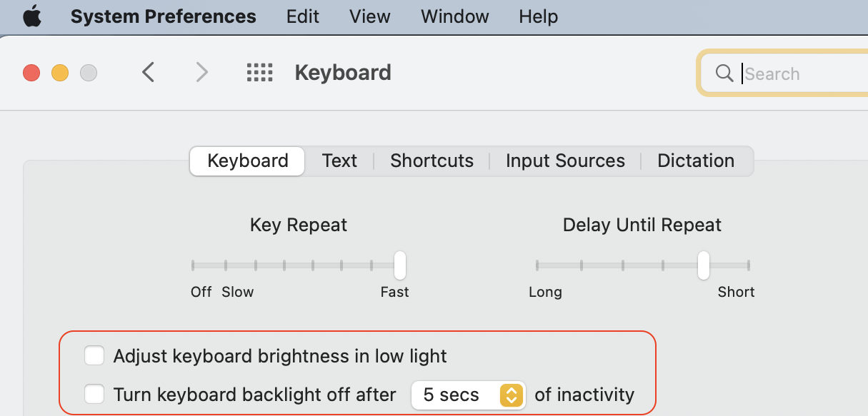
Task: Select the Dictation tab
Action: (696, 161)
